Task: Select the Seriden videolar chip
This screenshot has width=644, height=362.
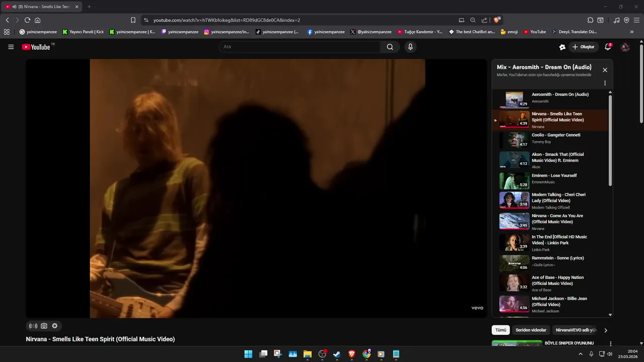Action: coord(531,330)
